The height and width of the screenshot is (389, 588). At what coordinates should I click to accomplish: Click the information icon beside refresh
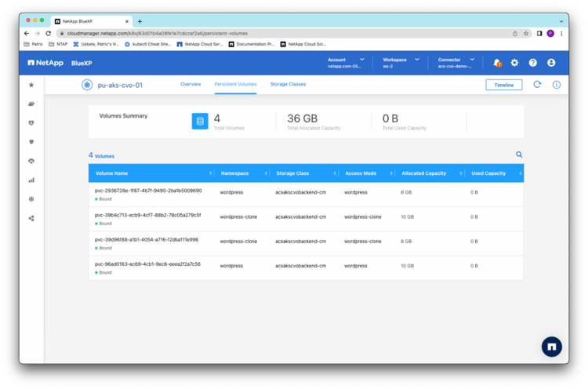(557, 85)
